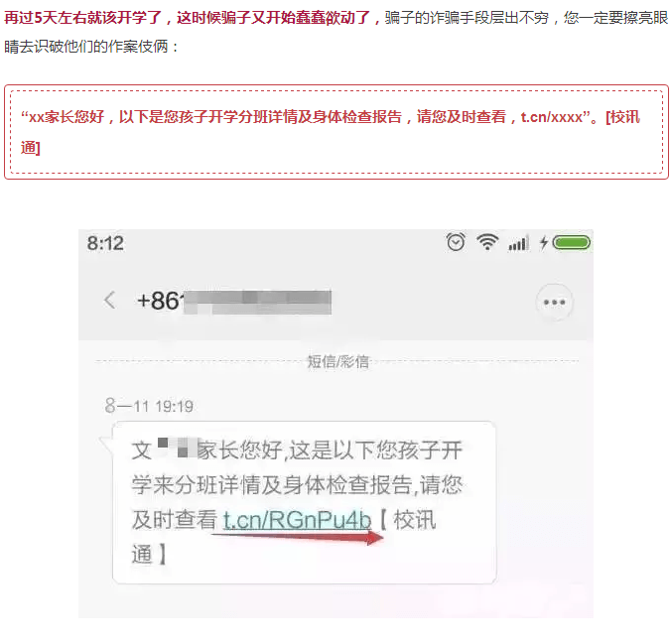Click the Wi-Fi signal status icon
The image size is (670, 644).
(x=487, y=242)
